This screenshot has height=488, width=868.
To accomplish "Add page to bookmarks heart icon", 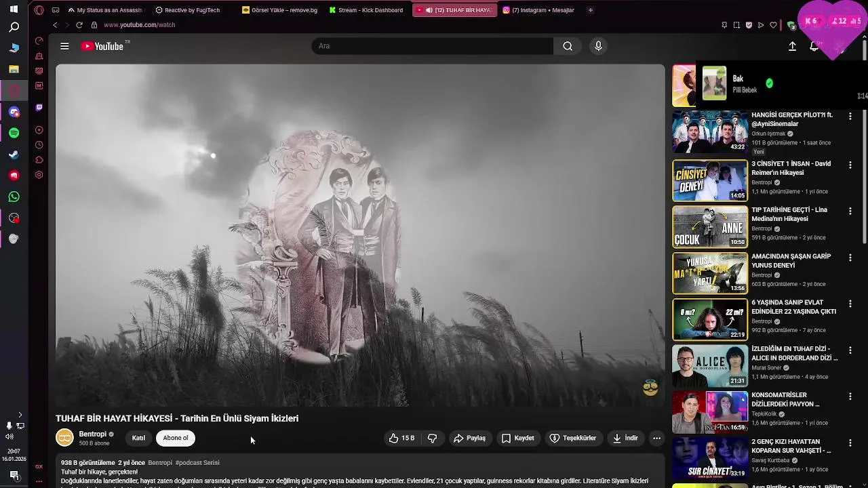I will (773, 25).
